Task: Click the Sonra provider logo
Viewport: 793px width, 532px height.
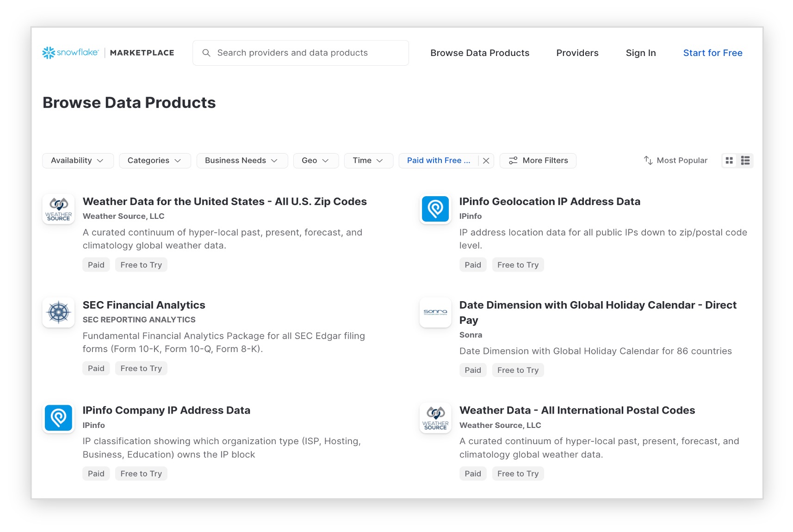Action: [435, 313]
